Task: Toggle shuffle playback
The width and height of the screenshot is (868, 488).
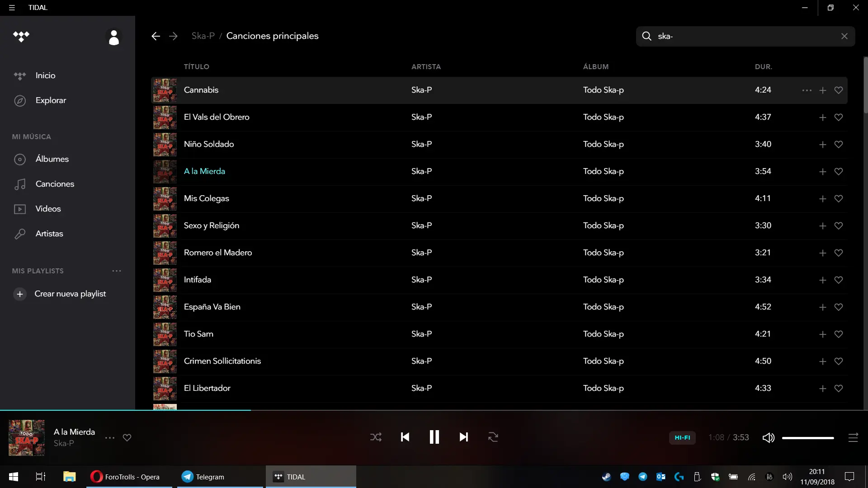Action: pyautogui.click(x=376, y=437)
